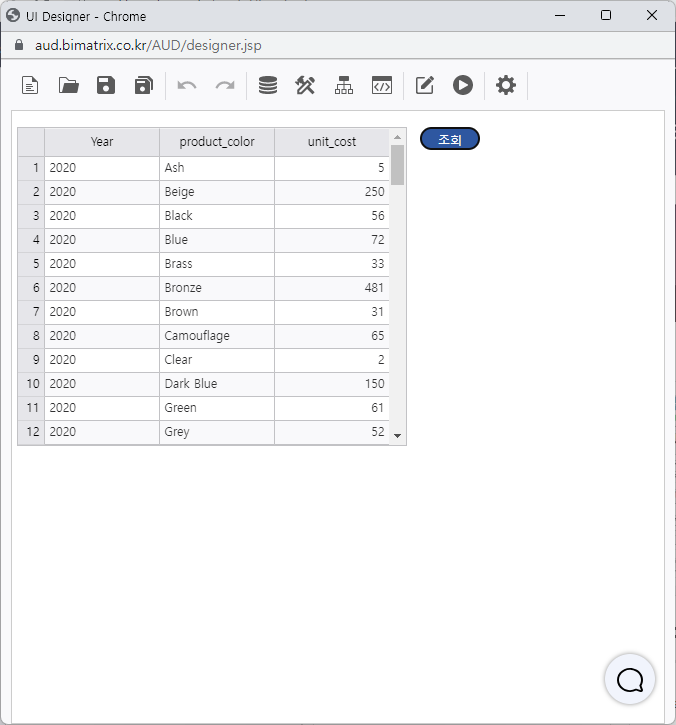The image size is (676, 725).
Task: Click the grid scrollbar up arrow
Action: (x=398, y=137)
